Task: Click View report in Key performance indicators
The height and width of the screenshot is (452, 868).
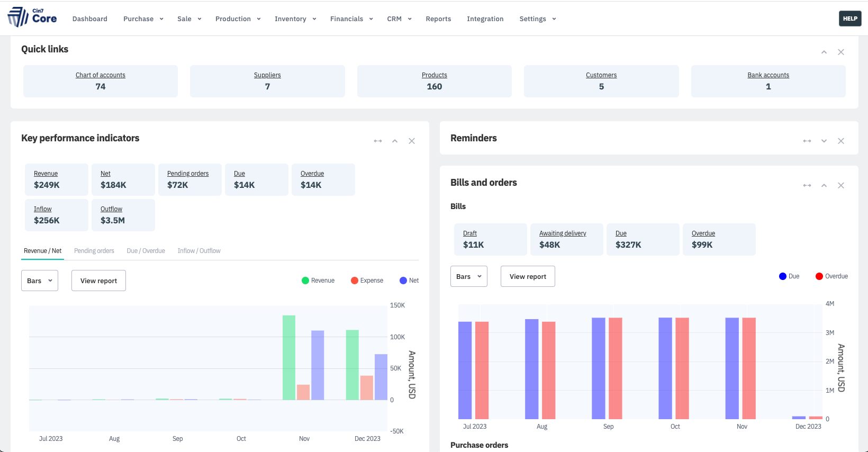Action: (99, 281)
